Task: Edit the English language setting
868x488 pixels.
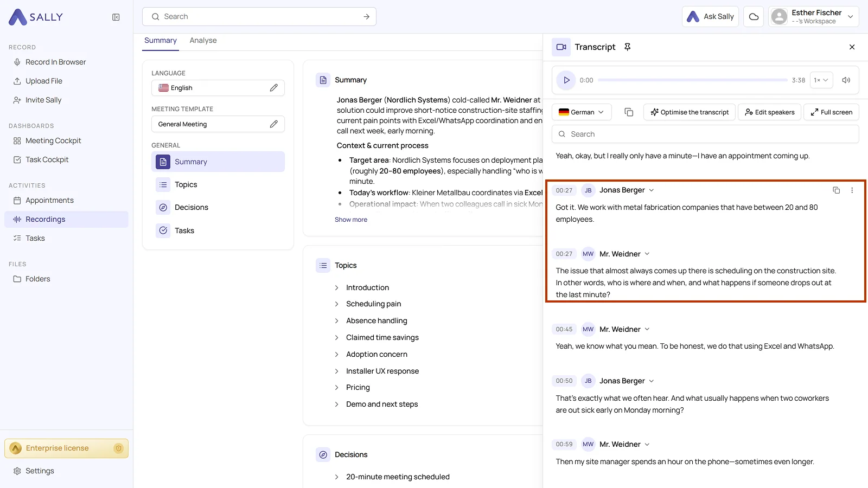Action: pyautogui.click(x=274, y=88)
